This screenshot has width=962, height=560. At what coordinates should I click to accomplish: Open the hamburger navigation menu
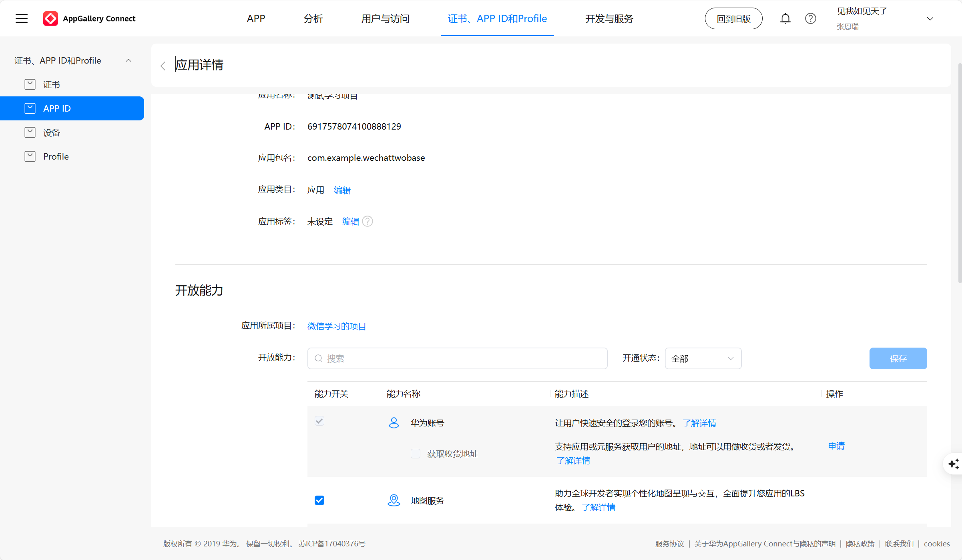point(22,18)
